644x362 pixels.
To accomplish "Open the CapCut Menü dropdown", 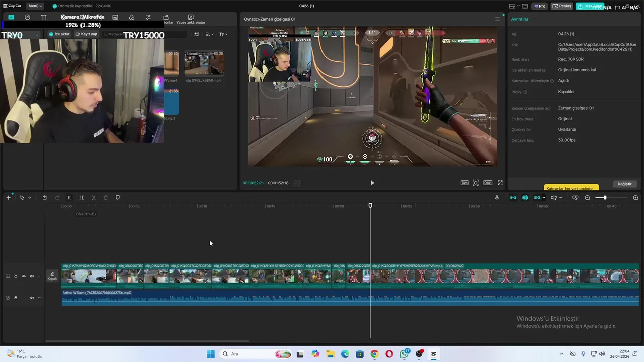I will pos(34,6).
